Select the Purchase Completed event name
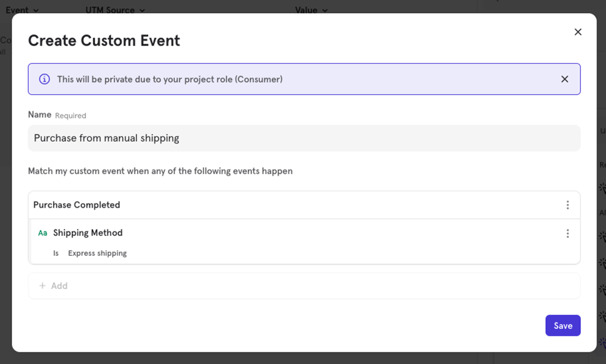606x364 pixels. (x=76, y=205)
